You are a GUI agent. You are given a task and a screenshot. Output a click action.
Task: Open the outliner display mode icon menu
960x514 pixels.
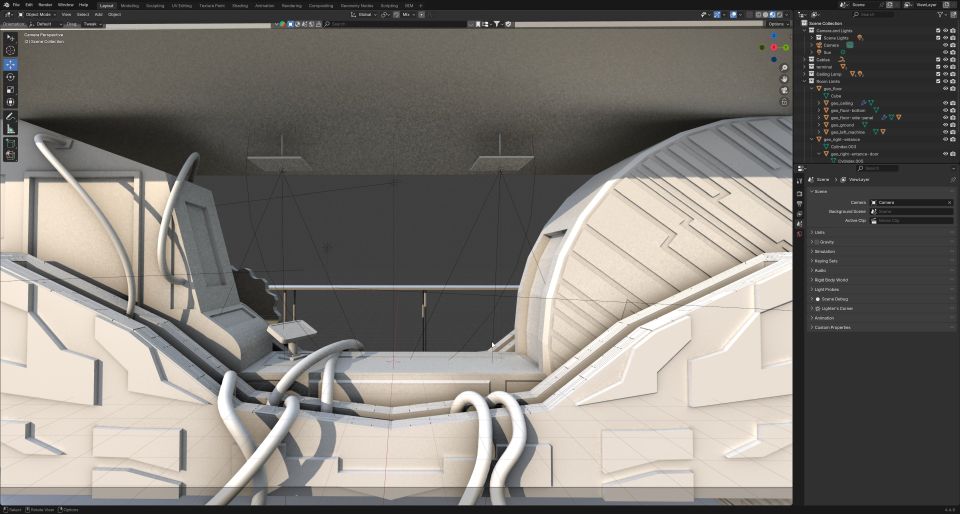(x=816, y=14)
